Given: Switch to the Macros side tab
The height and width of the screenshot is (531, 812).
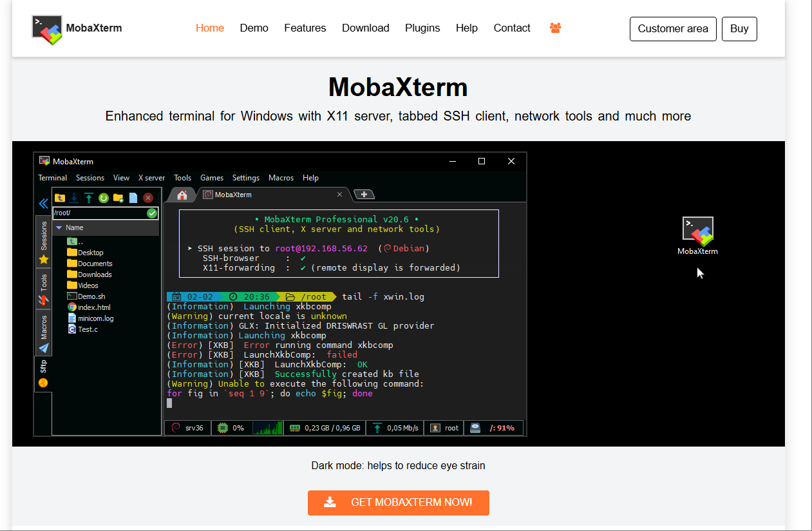Looking at the screenshot, I should point(44,333).
